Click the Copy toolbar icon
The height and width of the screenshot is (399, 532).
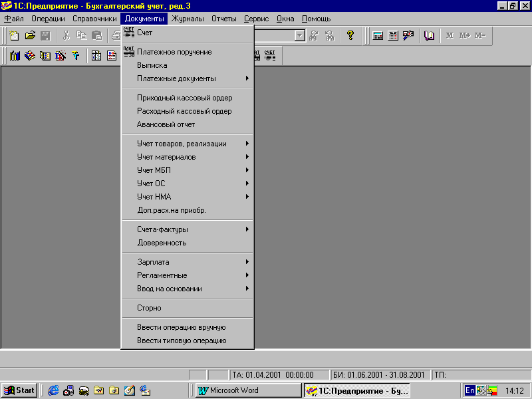pyautogui.click(x=81, y=36)
